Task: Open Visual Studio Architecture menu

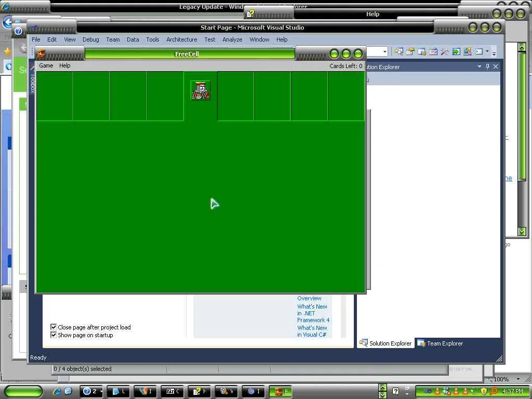Action: pyautogui.click(x=182, y=39)
